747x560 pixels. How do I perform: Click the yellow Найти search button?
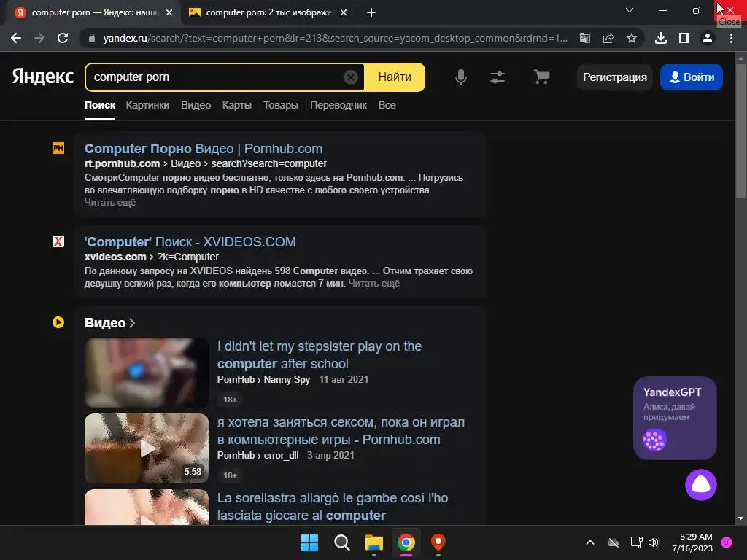pyautogui.click(x=395, y=77)
